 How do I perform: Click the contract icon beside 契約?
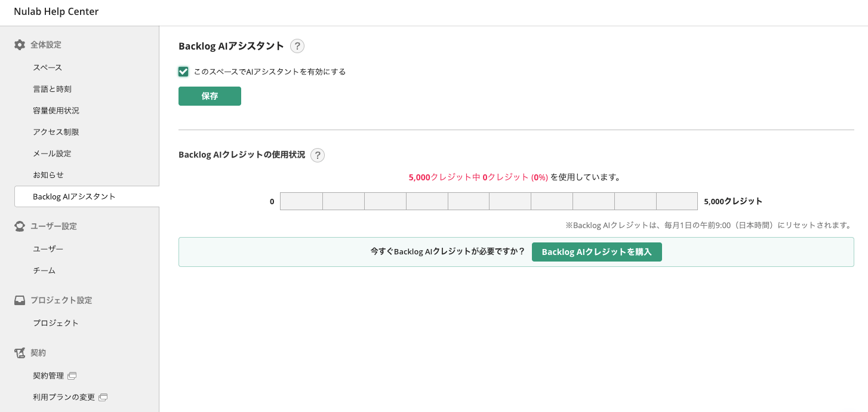click(20, 353)
